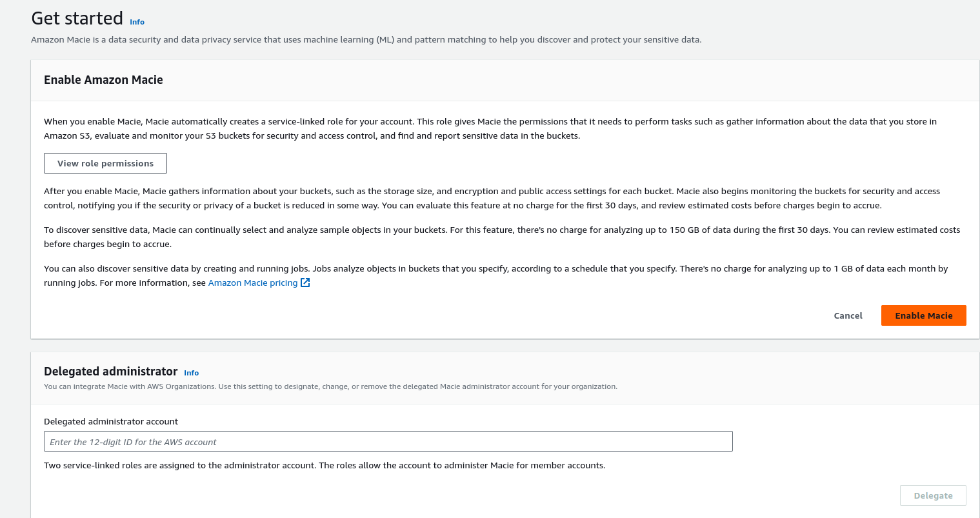
Task: Click the View role permissions button
Action: click(105, 163)
